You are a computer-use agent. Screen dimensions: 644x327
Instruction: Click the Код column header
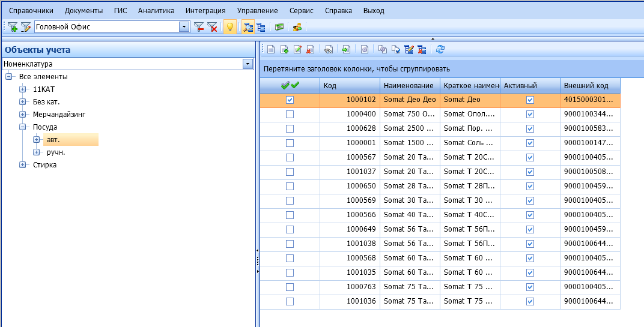tap(349, 86)
